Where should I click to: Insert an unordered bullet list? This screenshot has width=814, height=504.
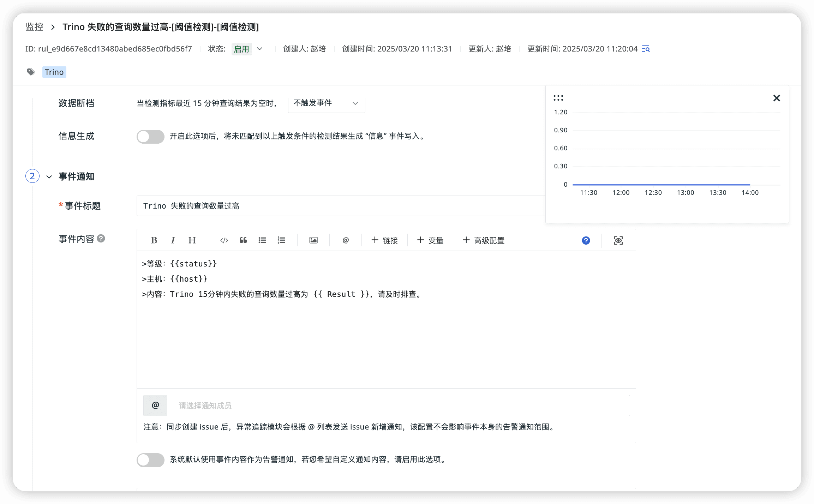(262, 240)
